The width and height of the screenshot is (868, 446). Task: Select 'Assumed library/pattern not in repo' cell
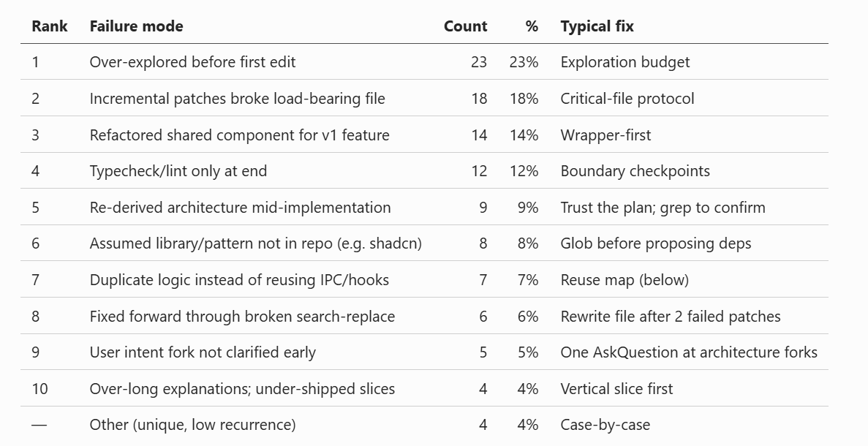coord(256,243)
